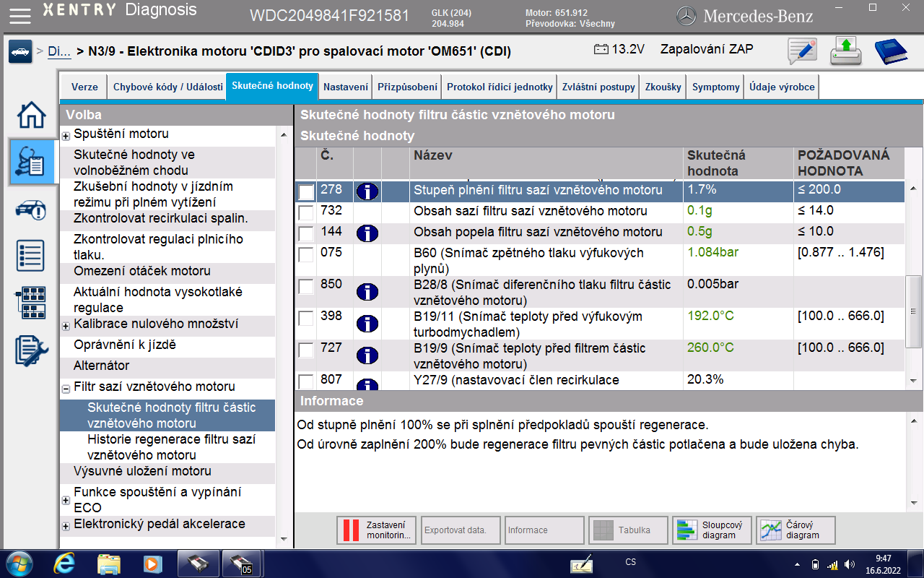
Task: Click the Di... breadcrumb link
Action: tap(59, 52)
